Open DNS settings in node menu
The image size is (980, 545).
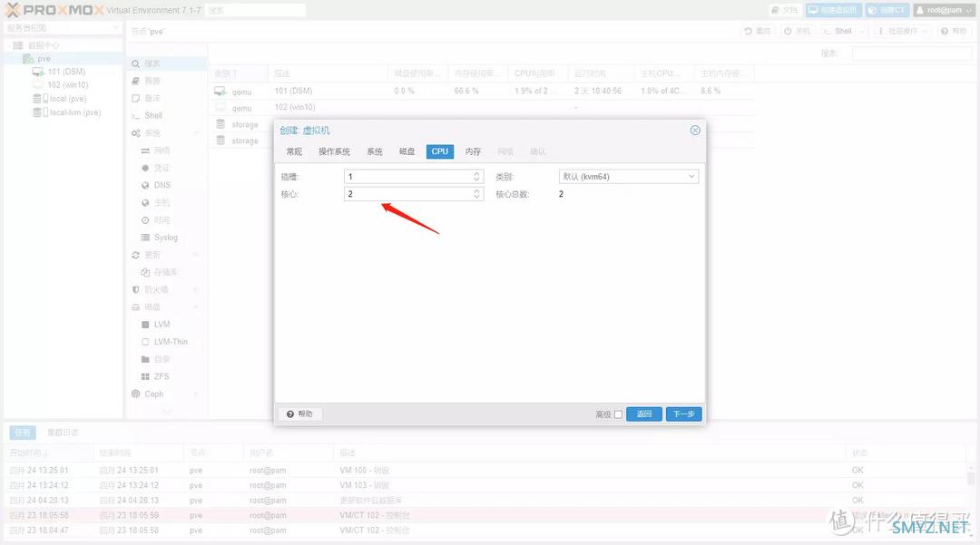pyautogui.click(x=162, y=185)
